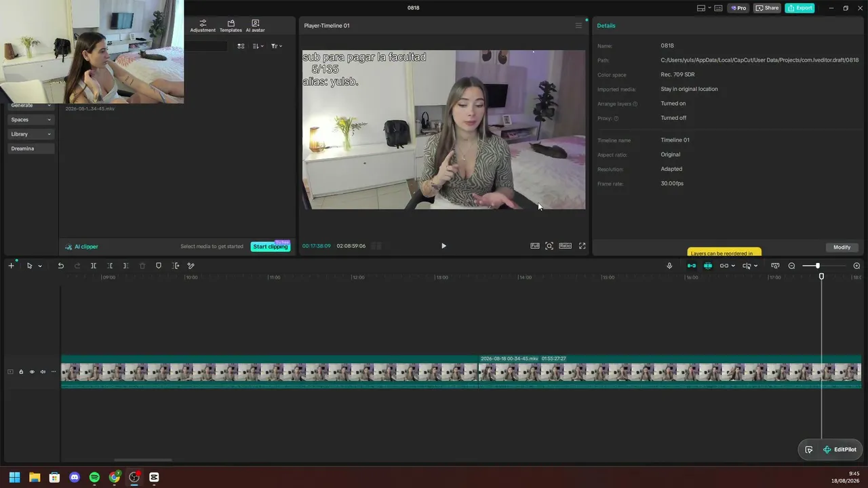Open File Explorer from taskbar

click(x=35, y=477)
